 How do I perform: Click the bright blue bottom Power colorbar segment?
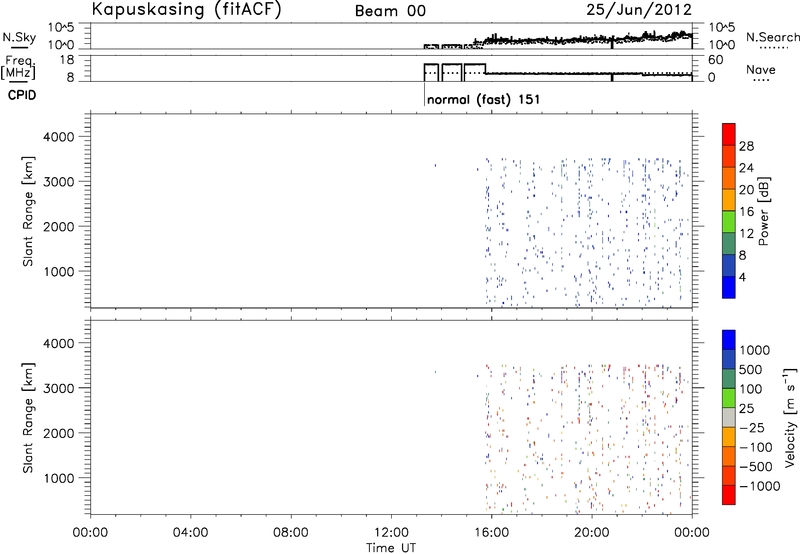tap(729, 287)
